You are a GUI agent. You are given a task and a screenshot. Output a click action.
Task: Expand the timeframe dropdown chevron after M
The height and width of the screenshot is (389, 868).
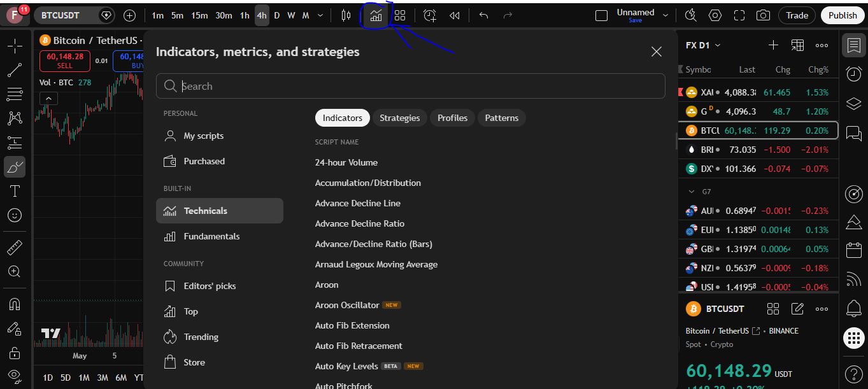pyautogui.click(x=320, y=15)
